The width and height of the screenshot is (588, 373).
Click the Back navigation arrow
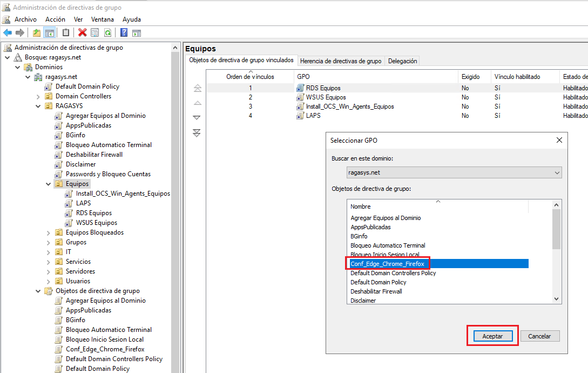coord(7,32)
